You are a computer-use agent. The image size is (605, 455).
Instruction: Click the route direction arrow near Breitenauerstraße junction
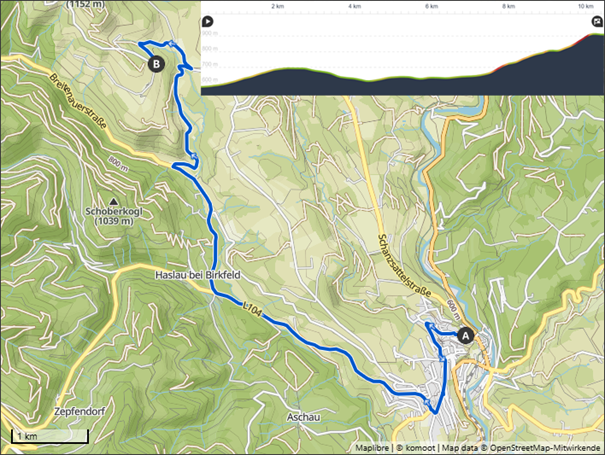coord(194,156)
